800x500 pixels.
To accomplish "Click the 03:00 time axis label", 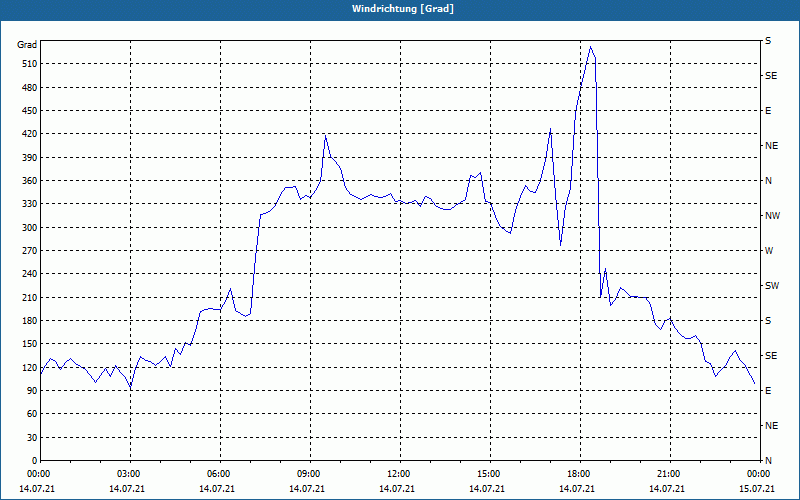I will point(129,474).
